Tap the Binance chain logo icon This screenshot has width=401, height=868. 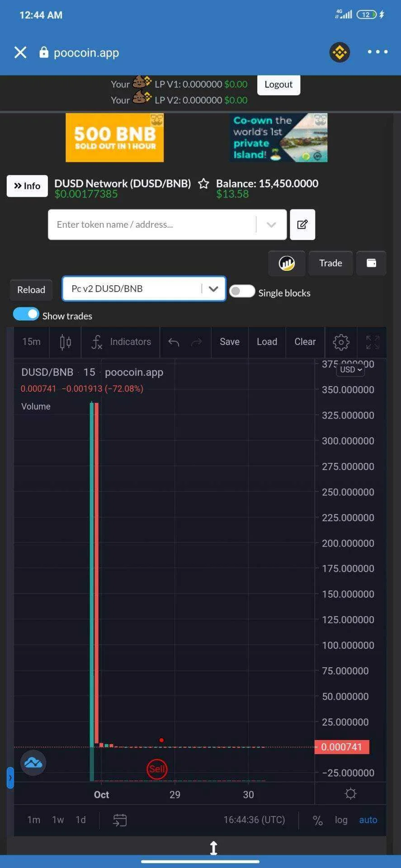pos(340,52)
